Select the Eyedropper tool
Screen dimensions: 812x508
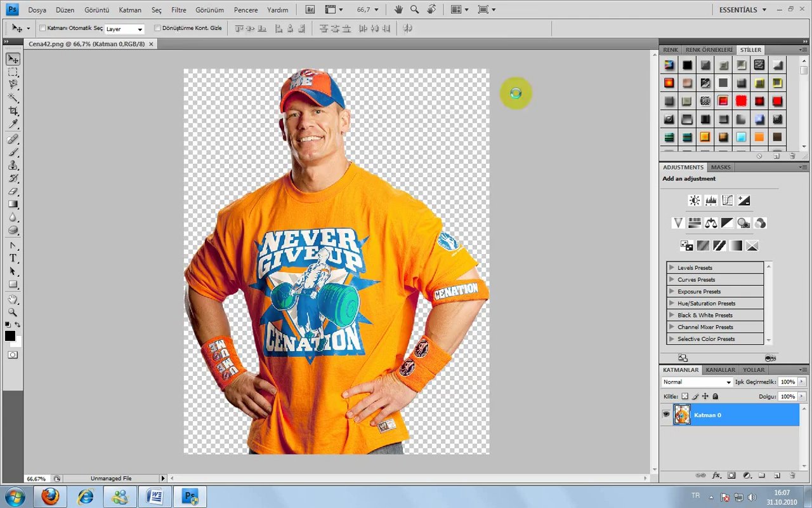pyautogui.click(x=13, y=124)
